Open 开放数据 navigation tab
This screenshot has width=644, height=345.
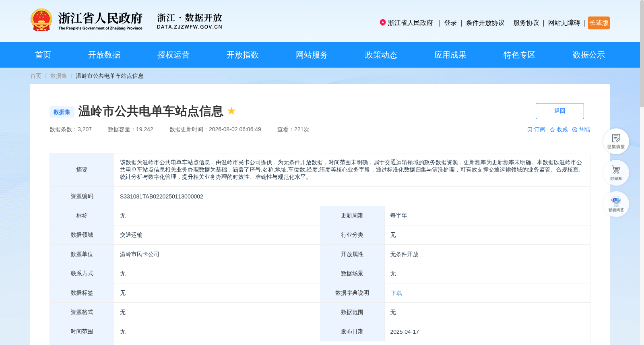(104, 55)
